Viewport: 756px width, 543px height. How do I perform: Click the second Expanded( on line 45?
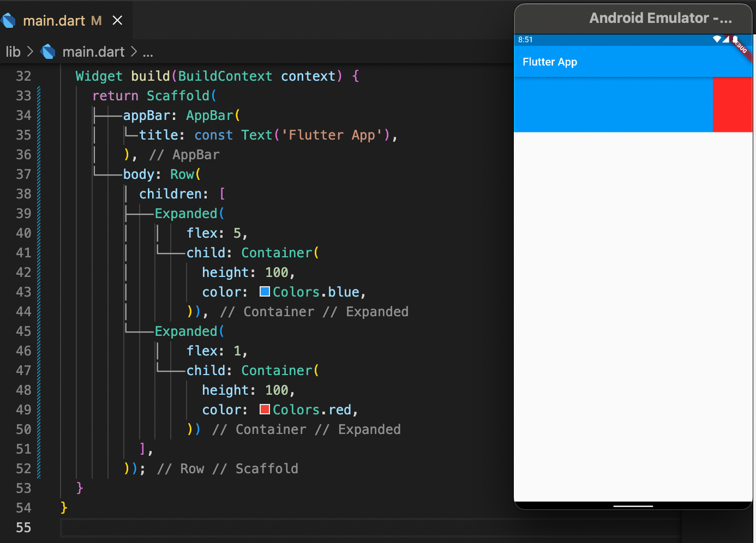(x=189, y=331)
